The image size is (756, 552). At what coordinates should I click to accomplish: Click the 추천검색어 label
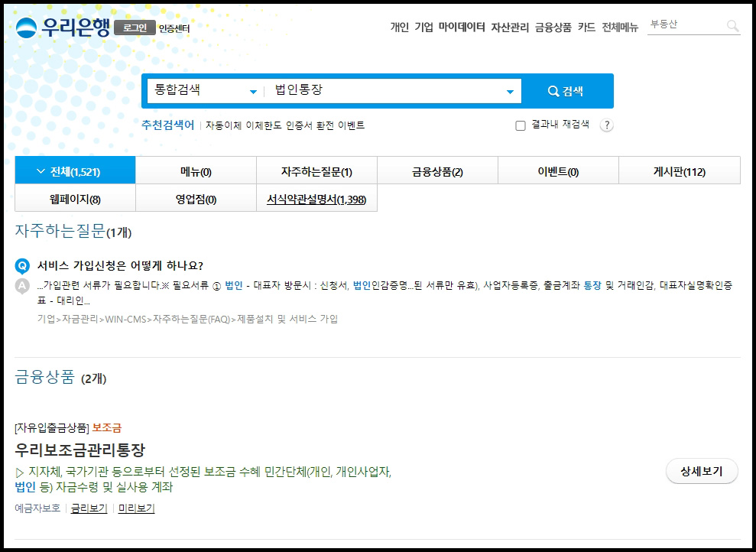pos(167,125)
